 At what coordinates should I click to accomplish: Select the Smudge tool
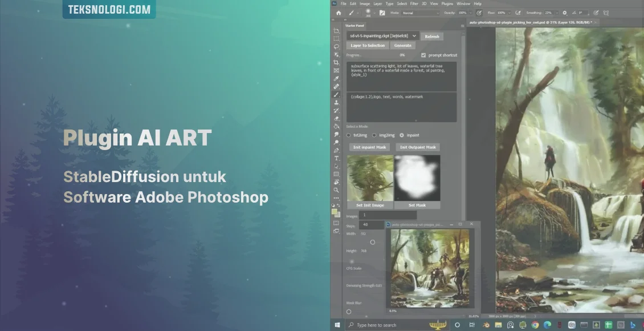tap(336, 135)
